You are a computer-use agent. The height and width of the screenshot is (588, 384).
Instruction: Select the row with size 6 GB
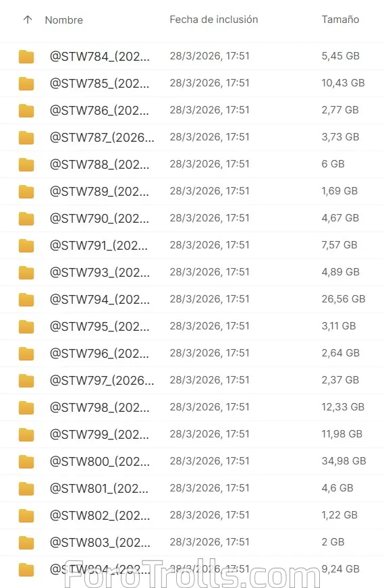click(192, 164)
